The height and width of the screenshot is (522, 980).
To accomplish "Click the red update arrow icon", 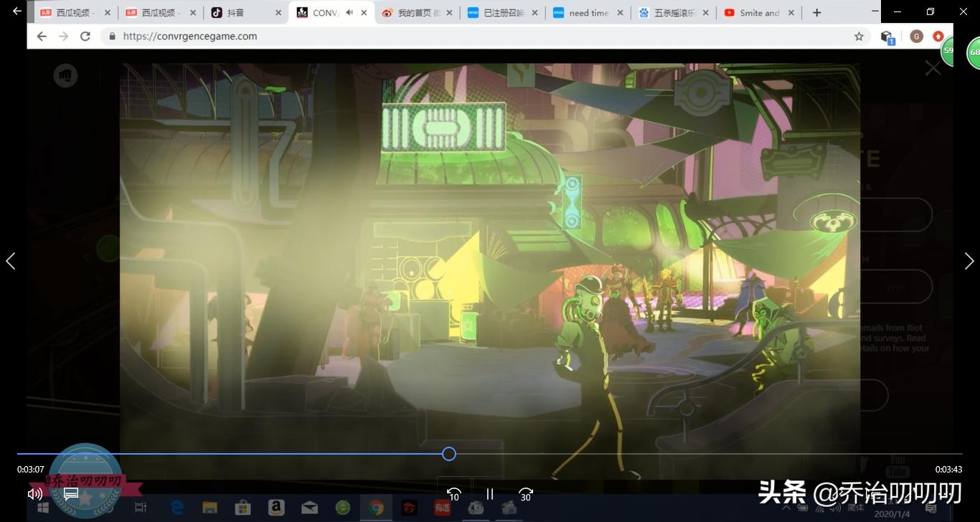I will click(938, 37).
